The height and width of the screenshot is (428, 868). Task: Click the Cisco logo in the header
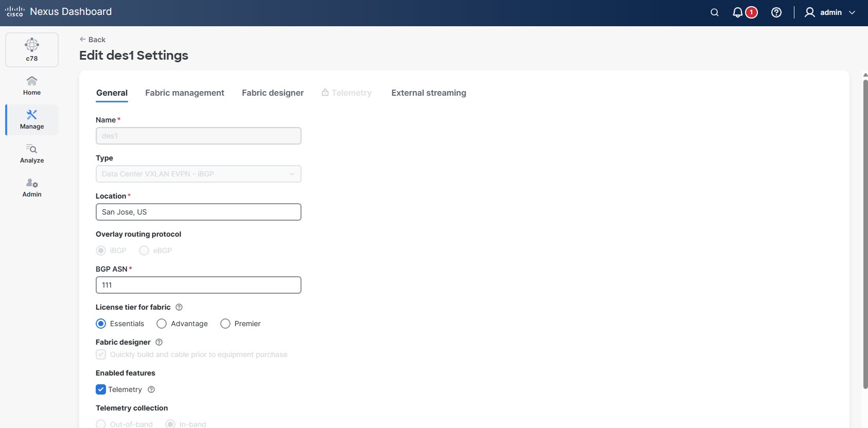(14, 11)
